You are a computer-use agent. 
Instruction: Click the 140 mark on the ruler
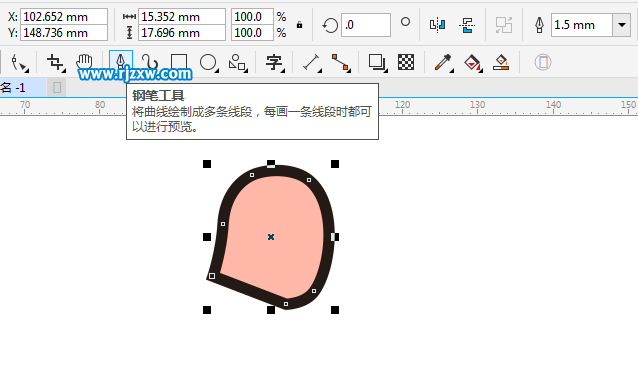553,105
